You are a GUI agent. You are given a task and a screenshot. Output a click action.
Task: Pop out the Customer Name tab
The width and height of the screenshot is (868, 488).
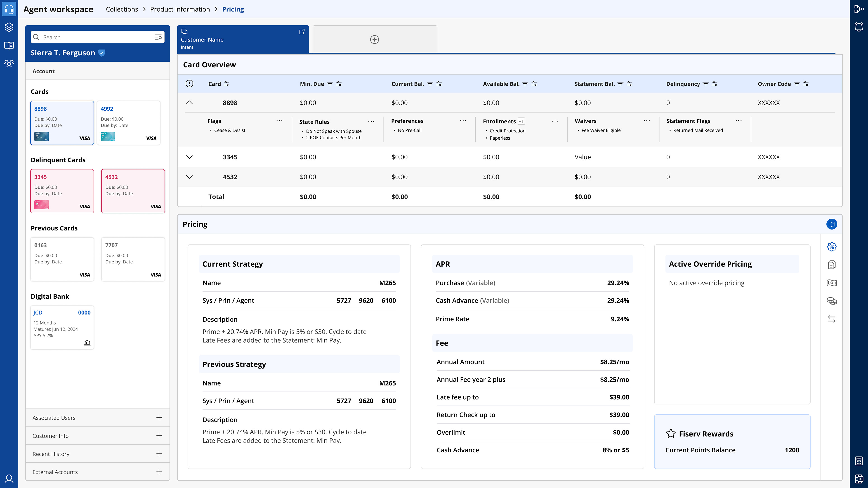coord(302,32)
